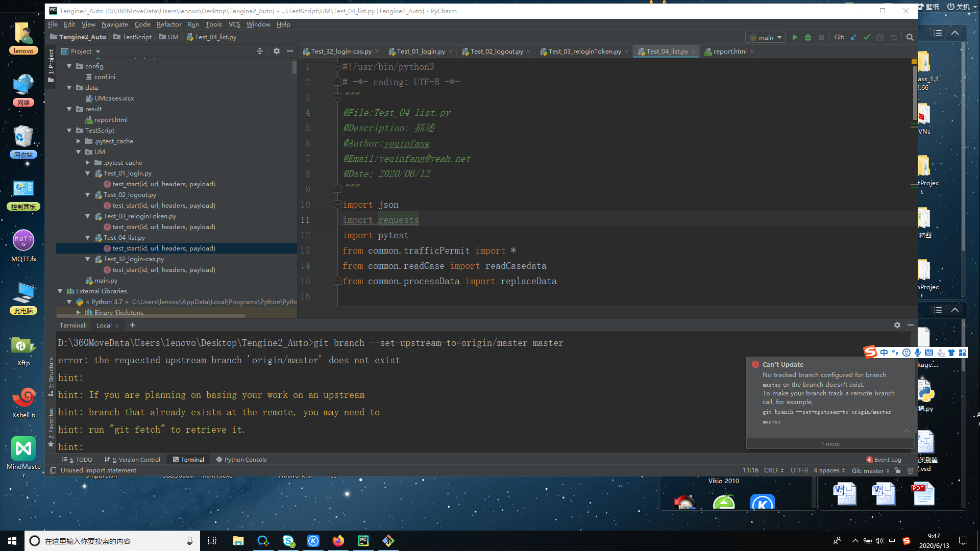This screenshot has height=551, width=980.
Task: Expand the Binary Skeletons node
Action: [x=78, y=312]
